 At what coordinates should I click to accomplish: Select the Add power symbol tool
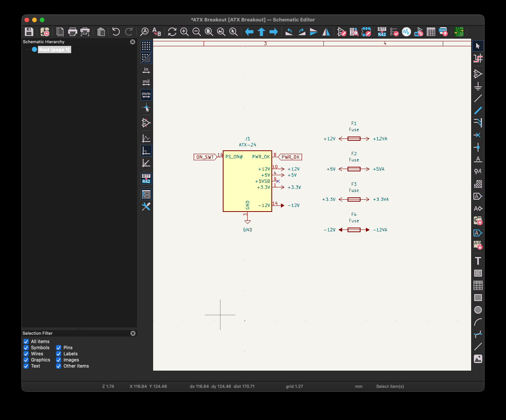(x=478, y=86)
